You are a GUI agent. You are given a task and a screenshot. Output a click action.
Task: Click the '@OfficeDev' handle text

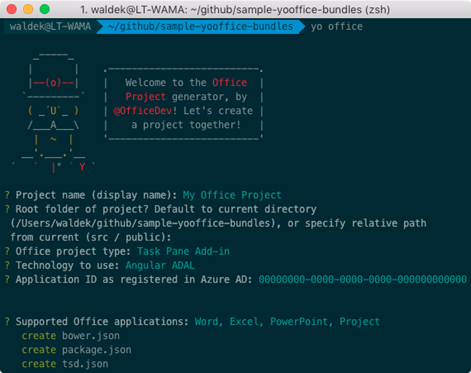click(x=142, y=110)
